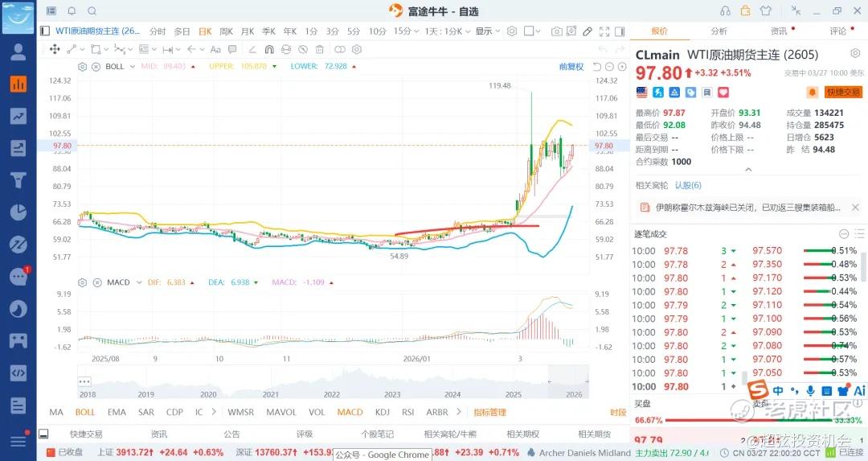Enter fullscreen chart mode
The width and height of the screenshot is (868, 461).
[x=604, y=31]
